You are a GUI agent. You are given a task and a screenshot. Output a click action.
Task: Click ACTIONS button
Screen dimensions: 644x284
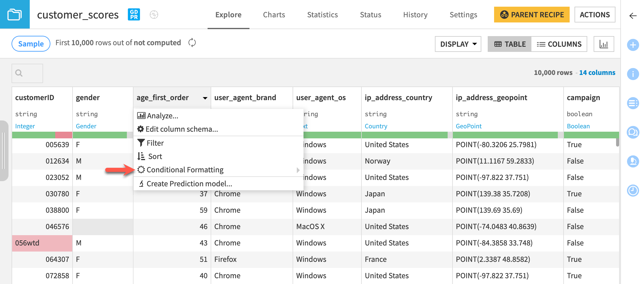[595, 15]
